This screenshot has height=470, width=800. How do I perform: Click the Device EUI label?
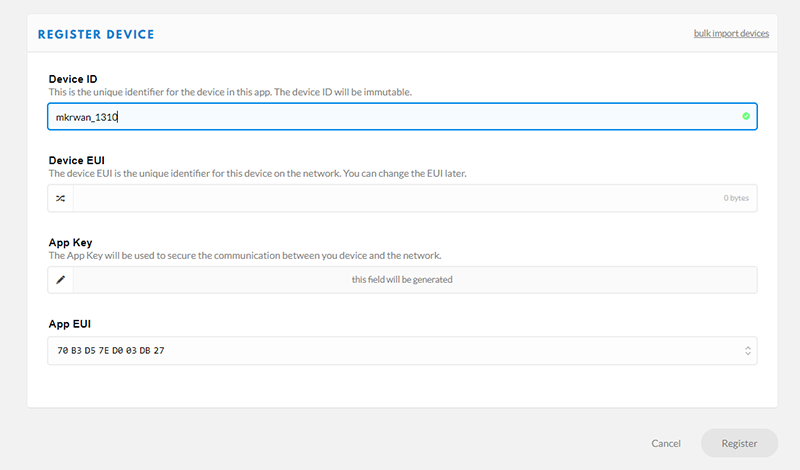click(x=77, y=160)
